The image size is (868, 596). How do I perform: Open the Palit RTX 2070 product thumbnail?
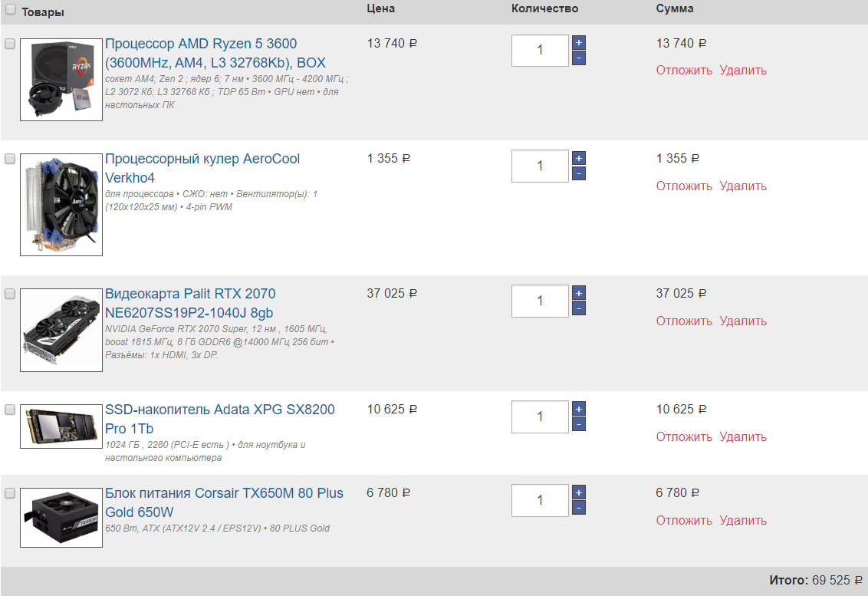61,330
